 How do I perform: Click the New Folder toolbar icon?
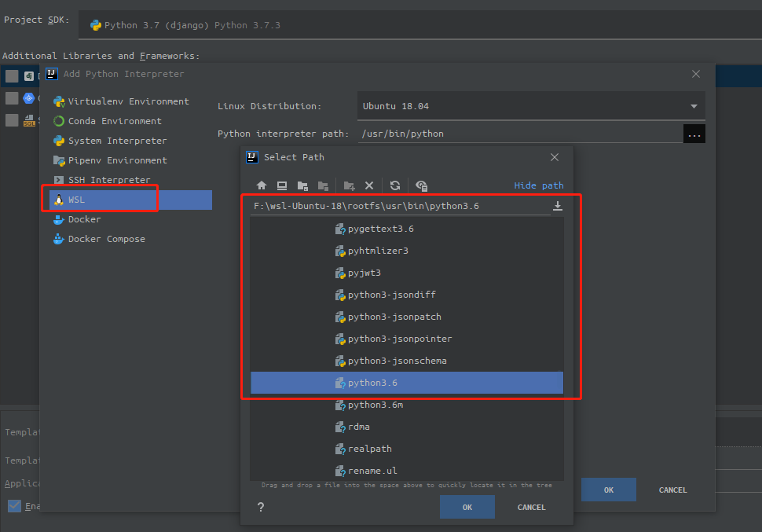350,186
